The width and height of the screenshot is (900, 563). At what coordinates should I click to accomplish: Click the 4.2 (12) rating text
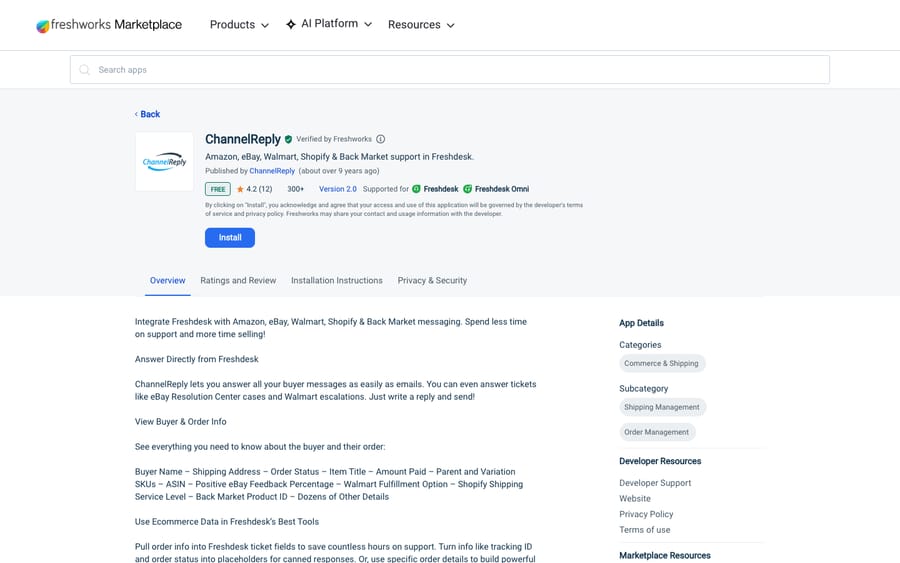point(259,189)
